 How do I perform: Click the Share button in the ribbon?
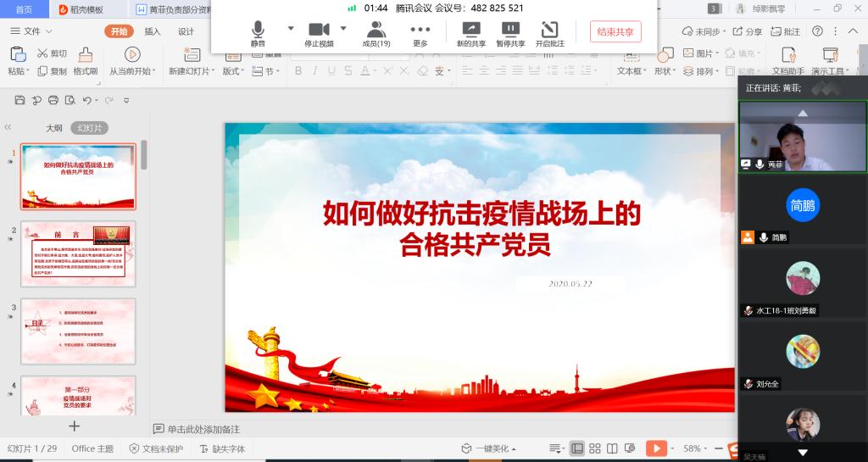point(747,31)
